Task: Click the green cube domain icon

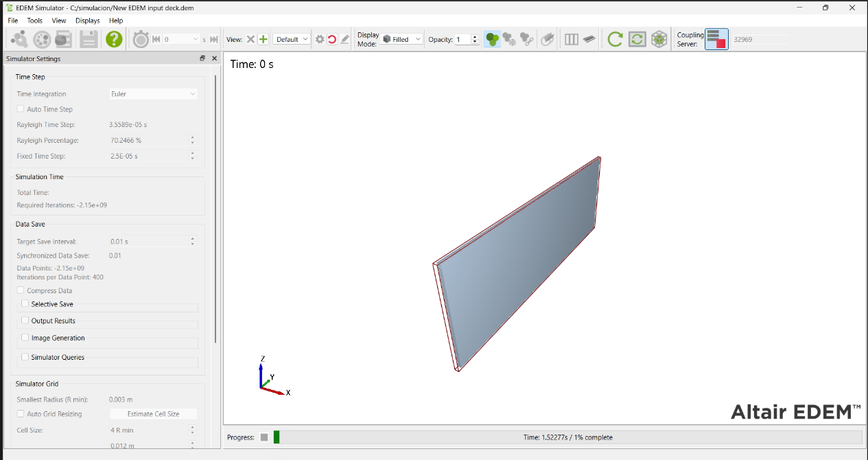Action: tap(659, 39)
